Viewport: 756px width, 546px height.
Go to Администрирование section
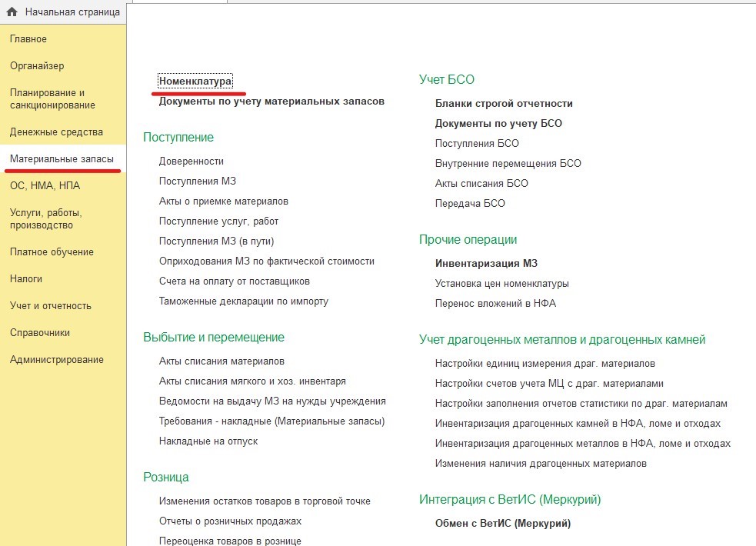point(56,360)
